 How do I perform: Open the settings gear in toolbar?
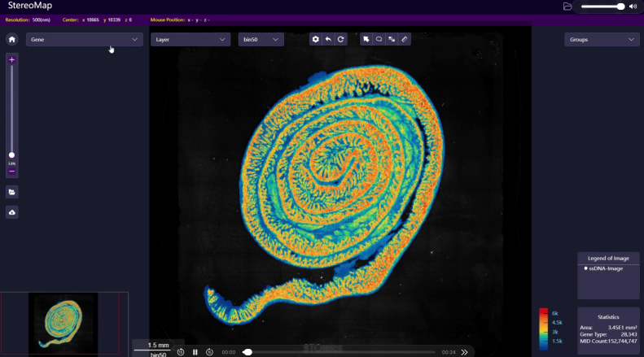coord(316,39)
